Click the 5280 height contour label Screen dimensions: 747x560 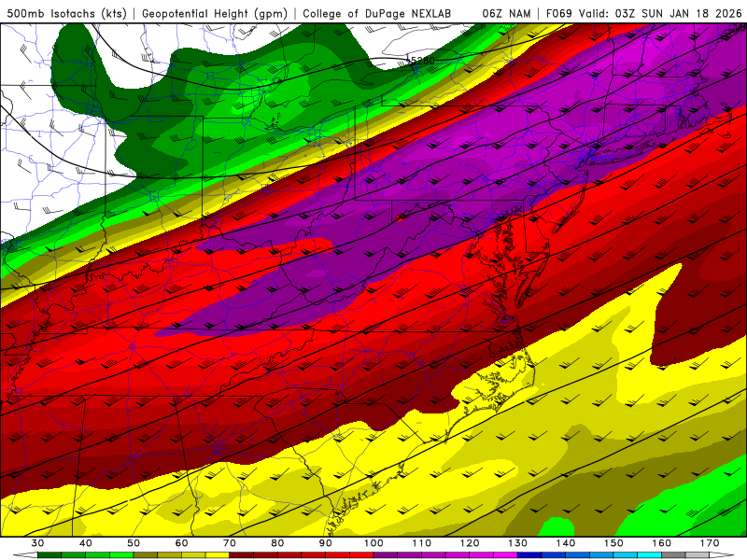pos(422,61)
